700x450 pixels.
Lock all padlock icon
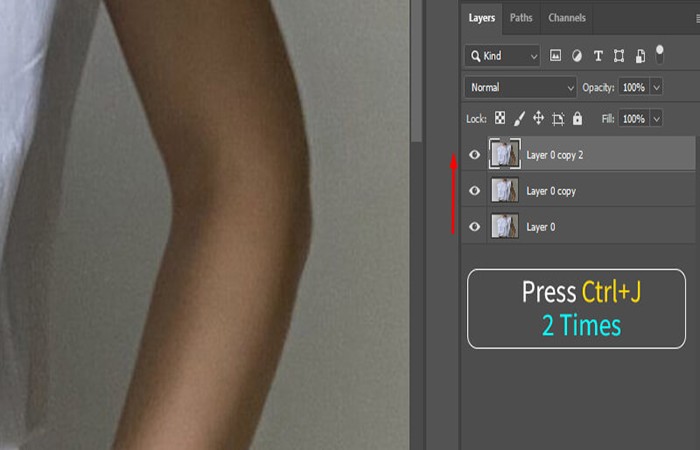(x=577, y=118)
